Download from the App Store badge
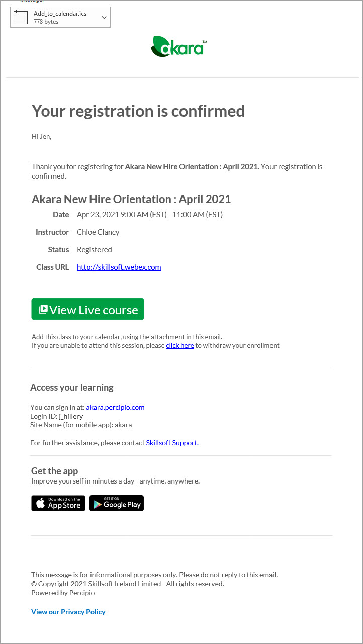Screen dimensions: 363x644 pyautogui.click(x=58, y=503)
